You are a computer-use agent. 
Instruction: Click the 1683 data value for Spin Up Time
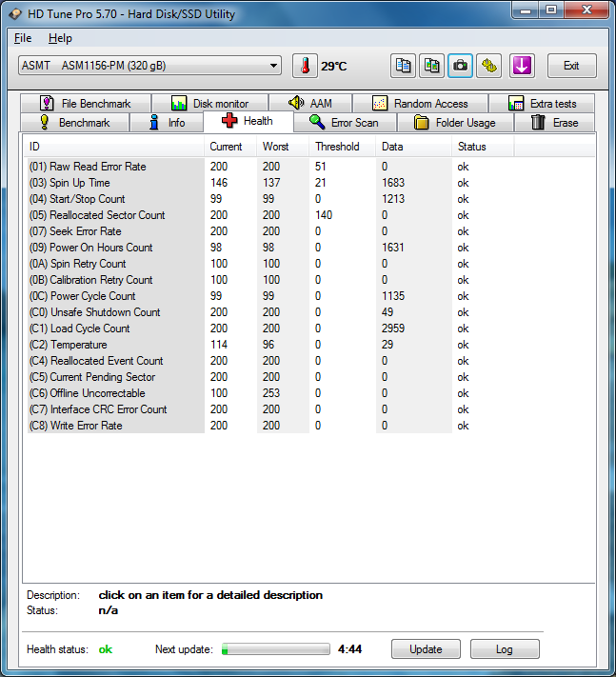coord(393,183)
